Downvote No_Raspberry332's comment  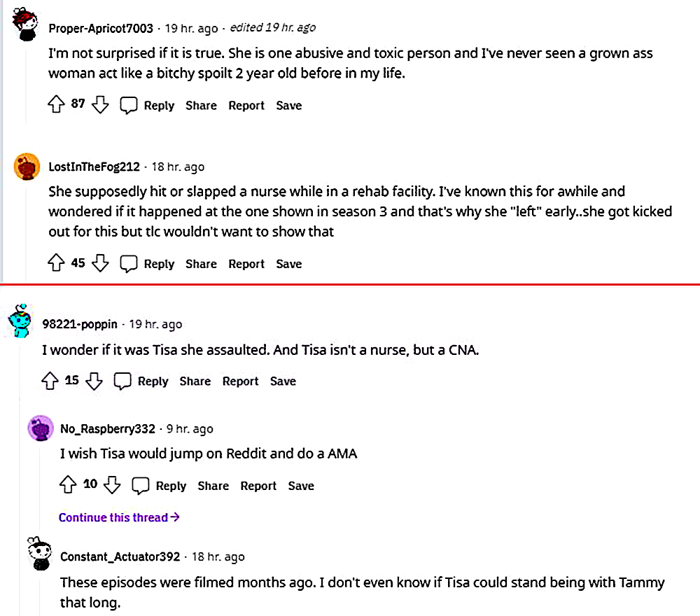point(113,485)
